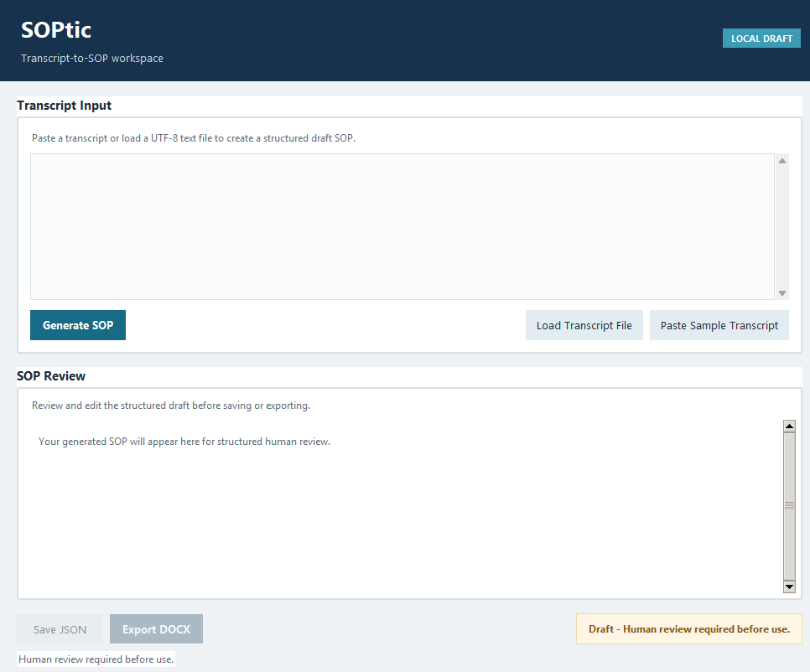
Task: Click SOP Review scroll-up arrow
Action: (x=789, y=426)
